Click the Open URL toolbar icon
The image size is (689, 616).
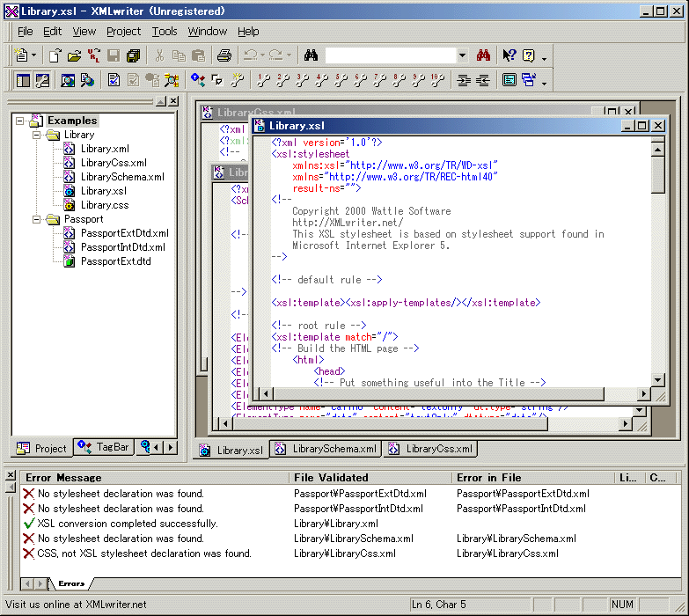[x=93, y=55]
